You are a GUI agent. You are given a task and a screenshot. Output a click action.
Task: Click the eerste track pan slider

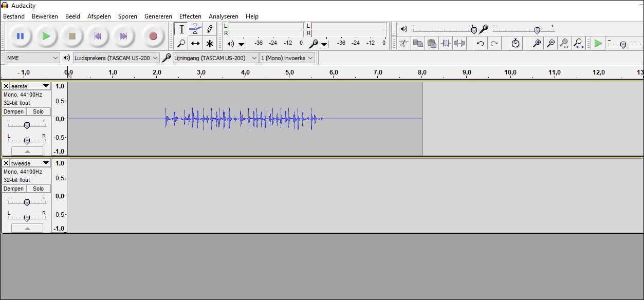tap(27, 141)
